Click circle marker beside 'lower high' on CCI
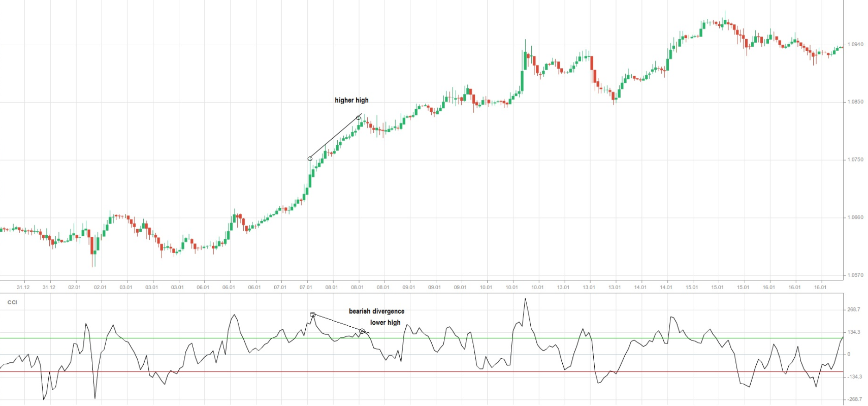 pyautogui.click(x=362, y=331)
